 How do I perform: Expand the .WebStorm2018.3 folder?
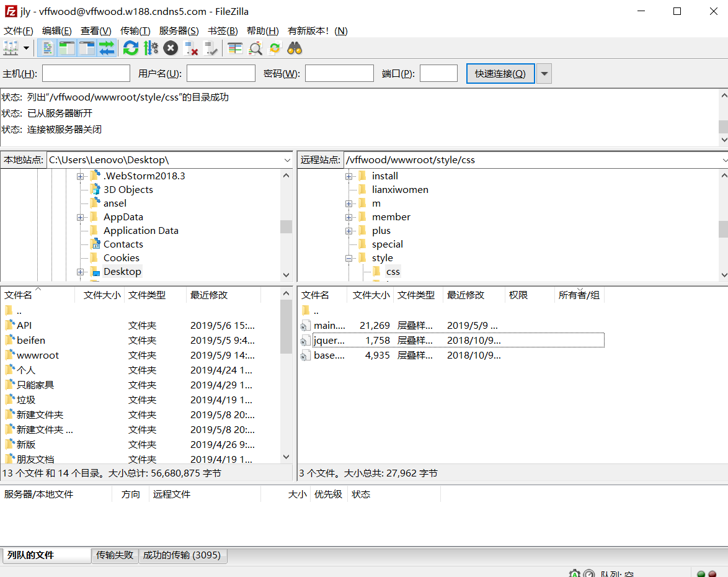click(81, 176)
